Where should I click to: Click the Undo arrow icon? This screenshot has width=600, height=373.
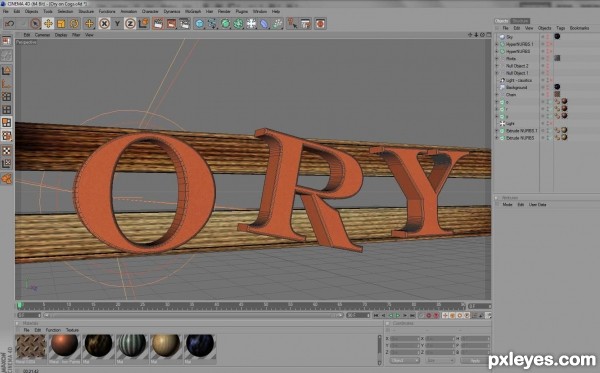pos(10,24)
